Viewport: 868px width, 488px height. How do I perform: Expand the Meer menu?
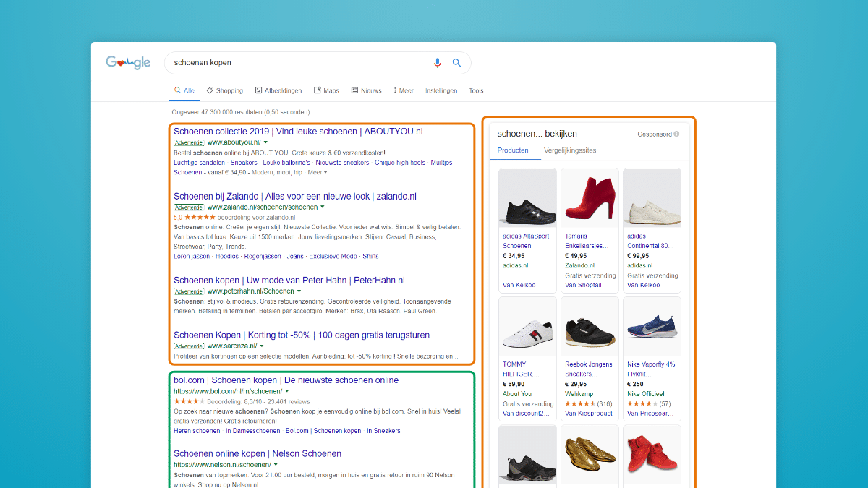[404, 91]
